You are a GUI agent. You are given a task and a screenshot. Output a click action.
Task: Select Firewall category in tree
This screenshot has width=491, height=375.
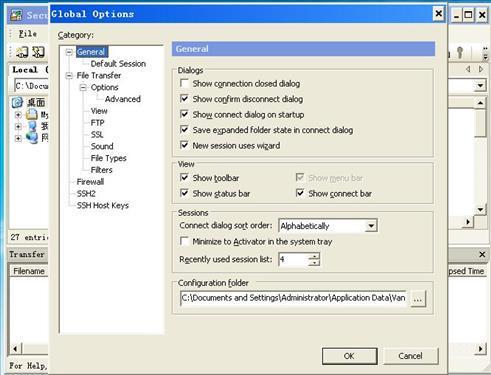tap(90, 182)
